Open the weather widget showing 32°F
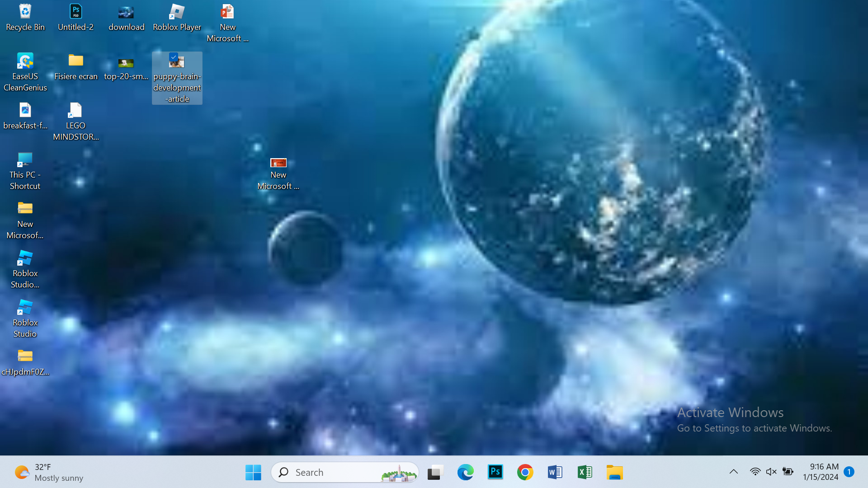The width and height of the screenshot is (868, 488). pyautogui.click(x=49, y=472)
